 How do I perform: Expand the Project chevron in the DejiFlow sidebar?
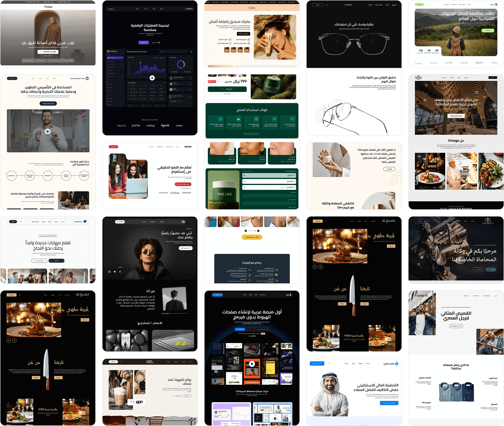(x=122, y=77)
